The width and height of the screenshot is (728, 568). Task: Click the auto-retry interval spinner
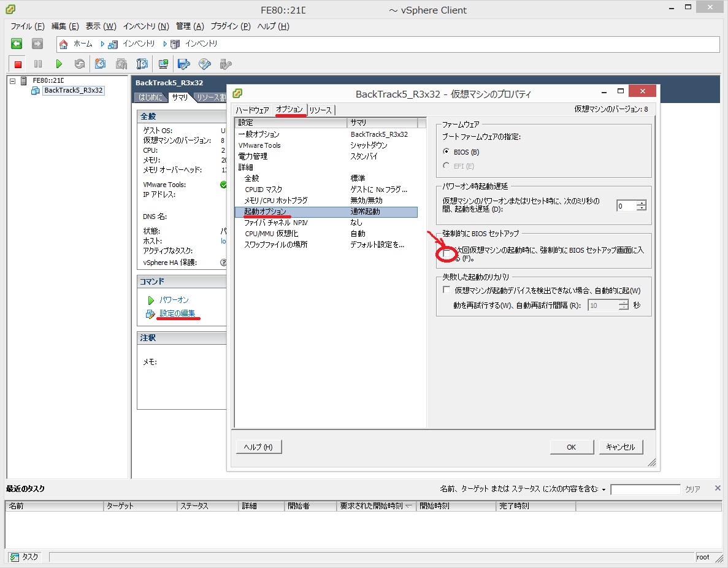[x=624, y=305]
